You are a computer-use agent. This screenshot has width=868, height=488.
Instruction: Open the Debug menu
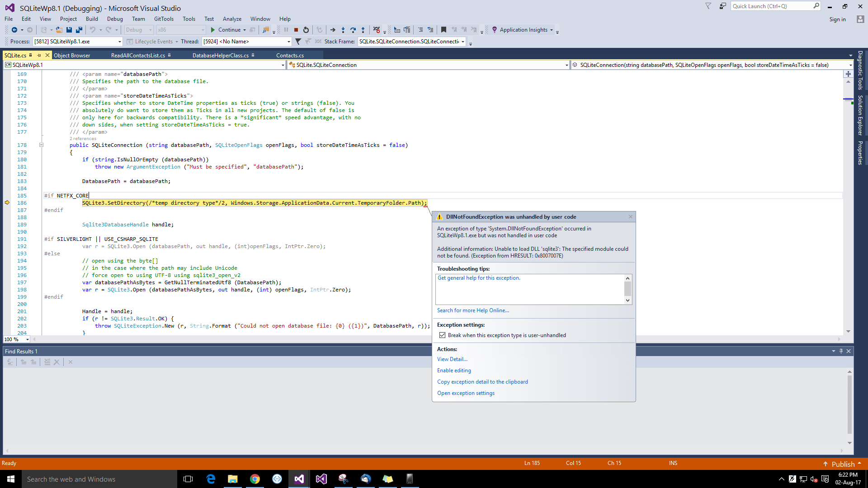click(115, 19)
